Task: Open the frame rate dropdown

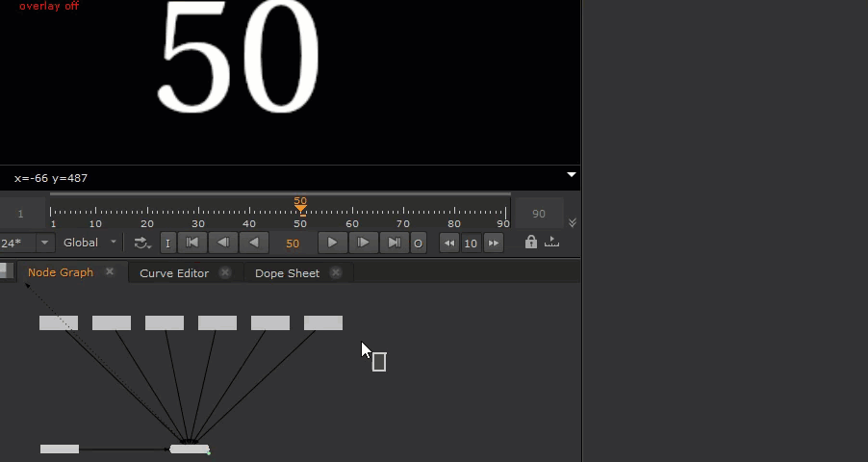Action: pos(44,243)
